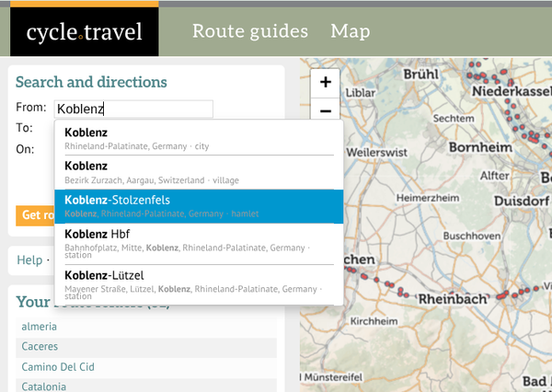Click the Search and directions heading

pos(91,83)
